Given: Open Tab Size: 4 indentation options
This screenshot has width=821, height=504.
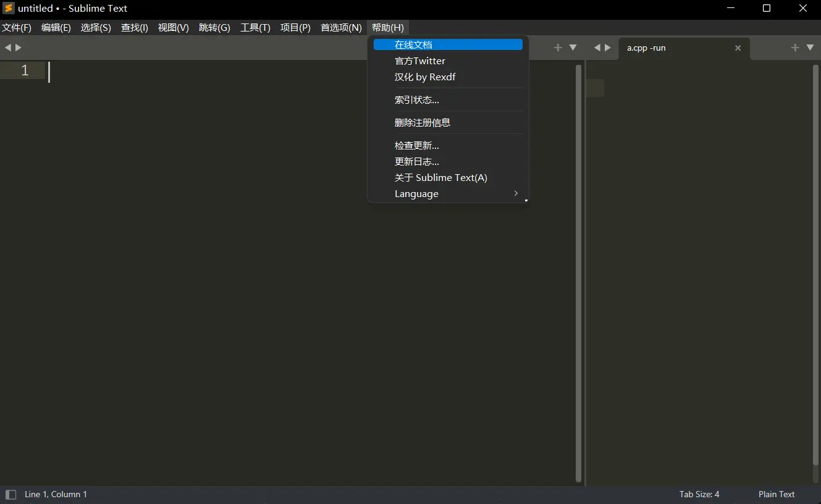Looking at the screenshot, I should (x=699, y=494).
